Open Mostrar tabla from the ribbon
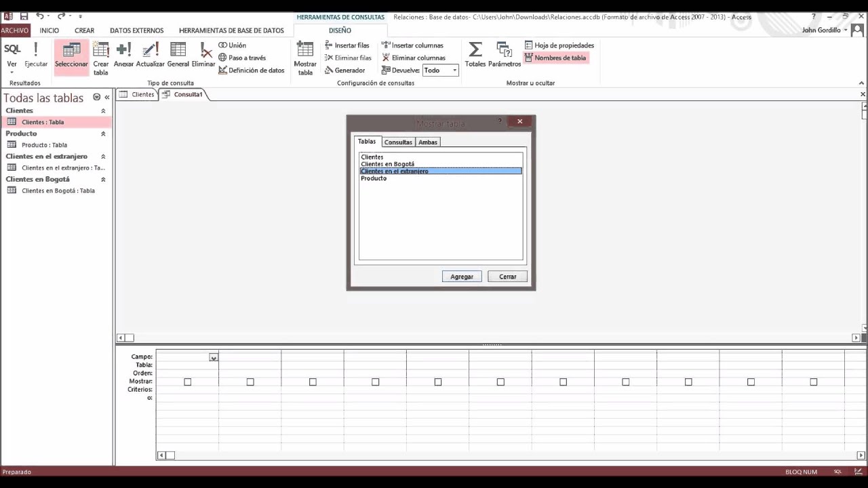The height and width of the screenshot is (488, 868). click(x=305, y=58)
